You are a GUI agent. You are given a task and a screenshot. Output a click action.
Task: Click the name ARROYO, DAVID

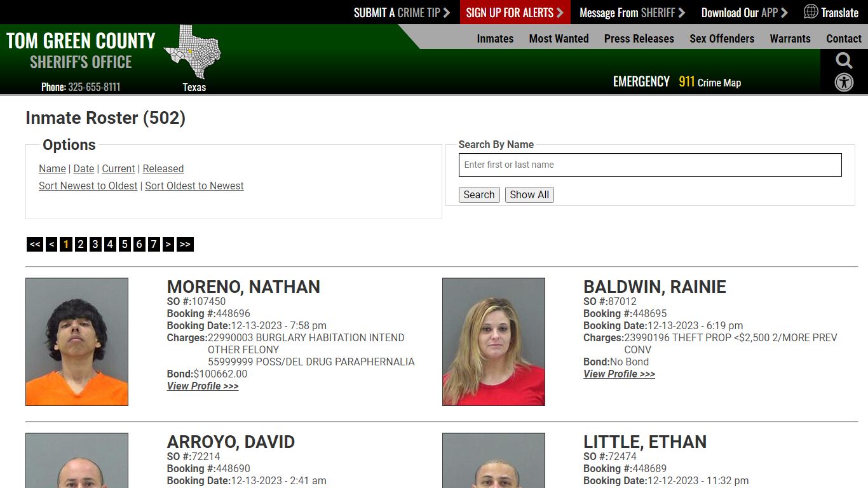[x=231, y=442]
